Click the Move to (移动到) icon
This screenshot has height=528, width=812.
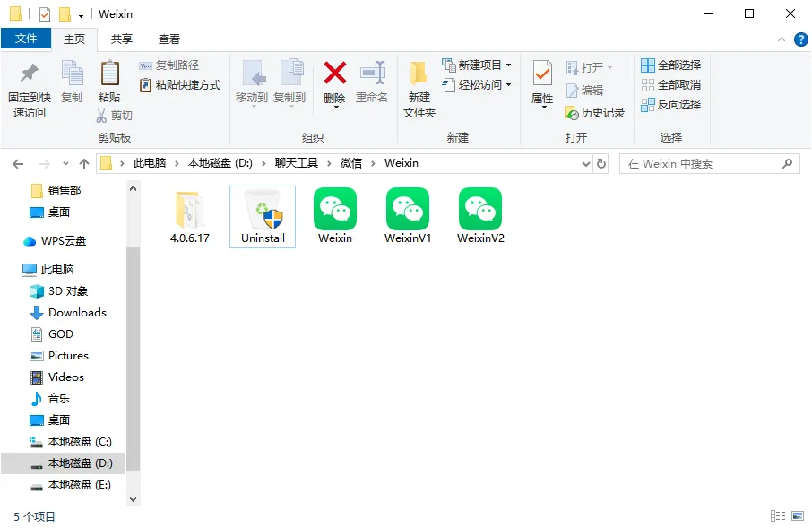click(x=255, y=74)
